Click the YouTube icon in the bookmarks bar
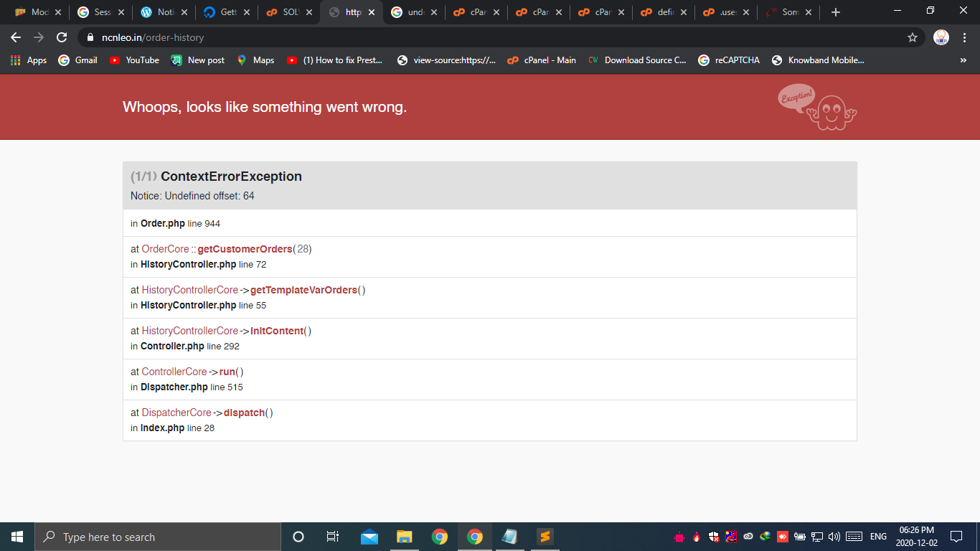Viewport: 980px width, 551px height. point(115,60)
